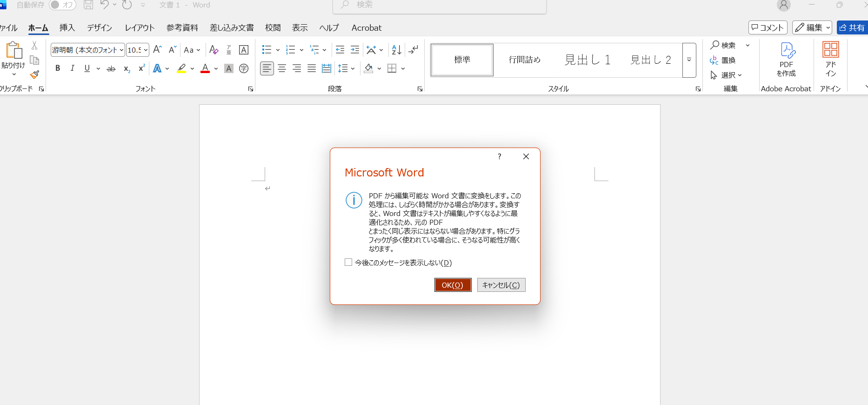
Task: Click the Character Border icon
Action: coord(244,50)
